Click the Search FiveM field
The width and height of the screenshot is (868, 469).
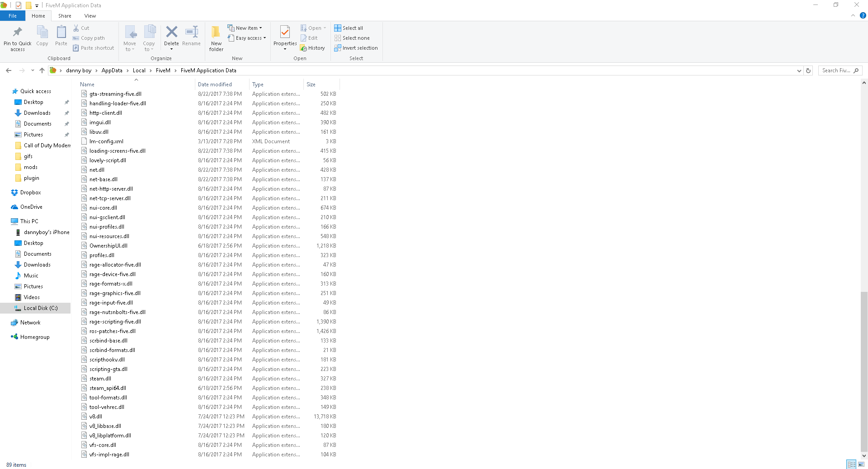pos(840,70)
